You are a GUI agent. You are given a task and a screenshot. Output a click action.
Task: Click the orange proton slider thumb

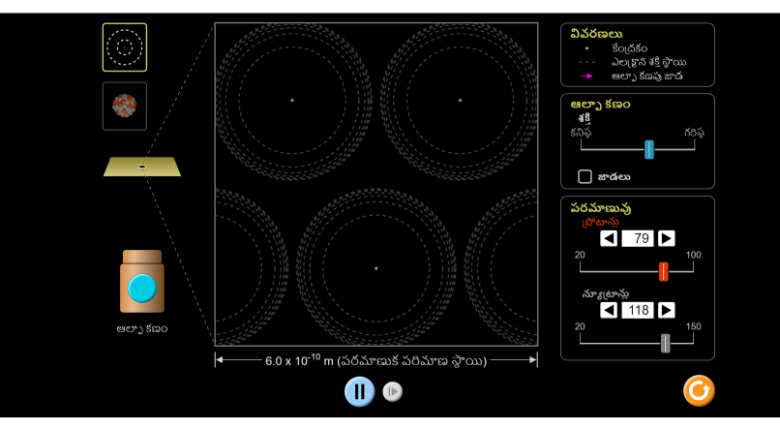663,271
